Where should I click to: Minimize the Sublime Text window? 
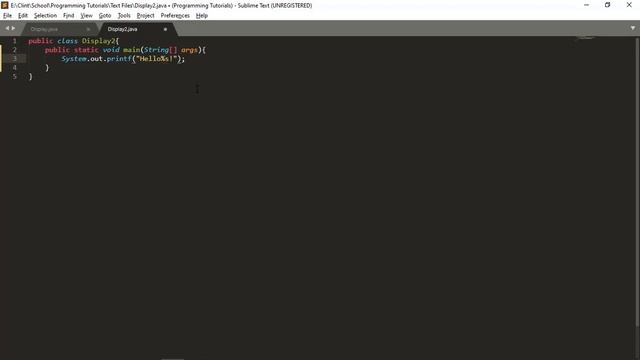tap(587, 5)
